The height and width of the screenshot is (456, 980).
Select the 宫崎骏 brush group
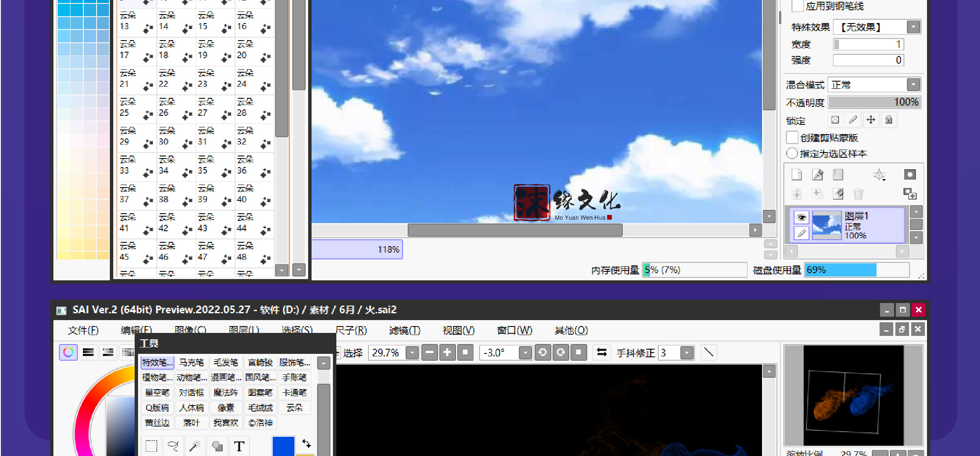point(260,362)
